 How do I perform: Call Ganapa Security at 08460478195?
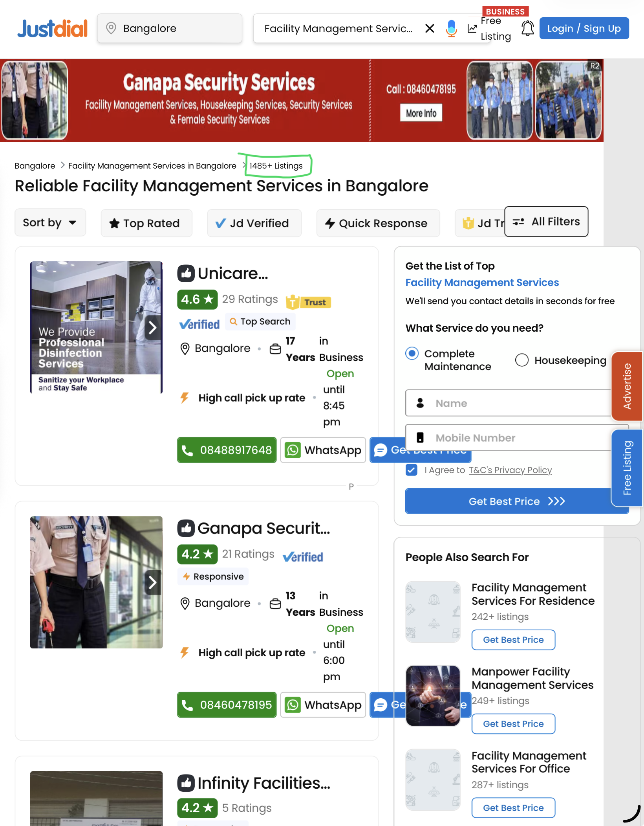(227, 705)
